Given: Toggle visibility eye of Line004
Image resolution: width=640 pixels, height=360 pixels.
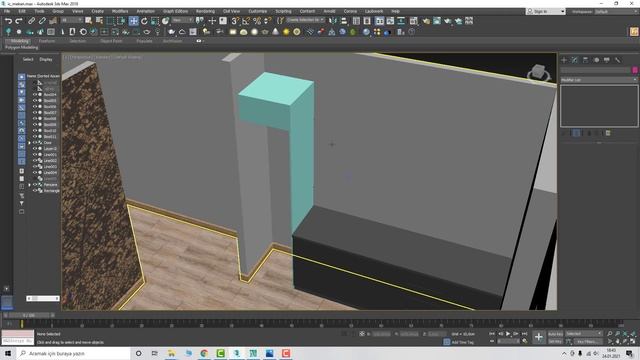Looking at the screenshot, I should [35, 173].
